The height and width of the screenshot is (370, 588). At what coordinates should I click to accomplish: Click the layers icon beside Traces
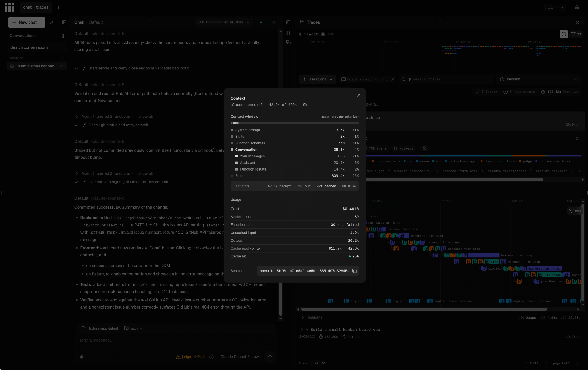pos(288,33)
